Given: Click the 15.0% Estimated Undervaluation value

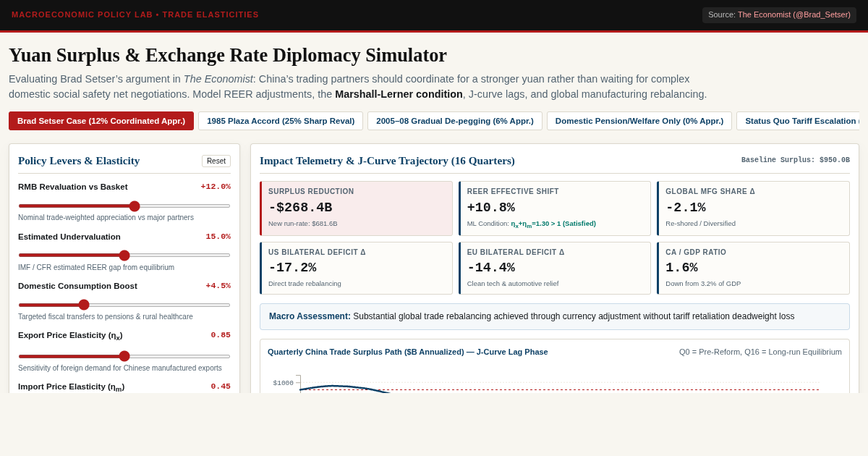Looking at the screenshot, I should pos(218,237).
